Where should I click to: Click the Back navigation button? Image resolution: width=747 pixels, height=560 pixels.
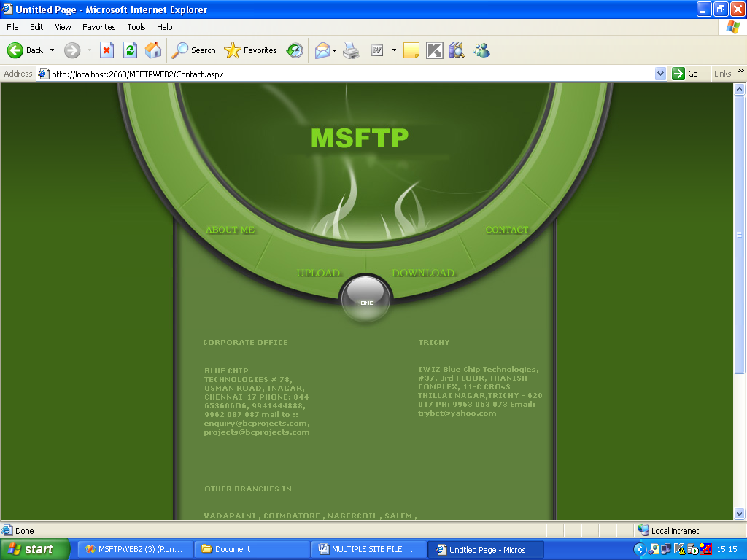point(26,50)
